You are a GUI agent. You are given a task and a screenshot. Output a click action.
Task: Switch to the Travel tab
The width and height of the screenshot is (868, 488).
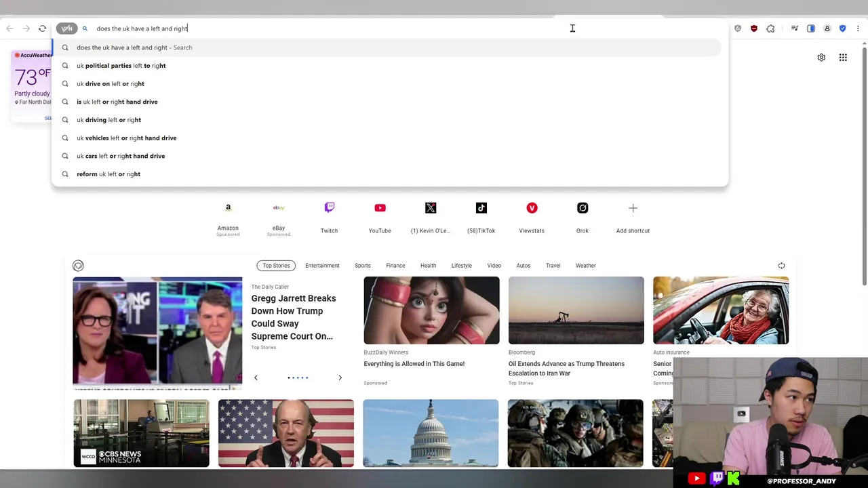pyautogui.click(x=553, y=266)
